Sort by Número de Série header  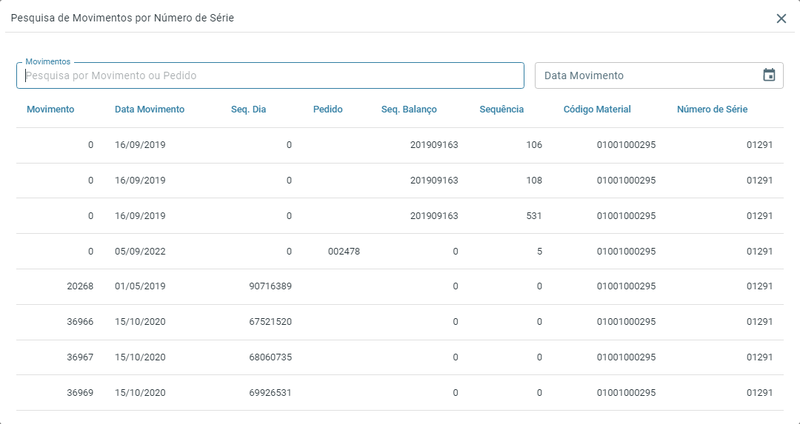[712, 109]
